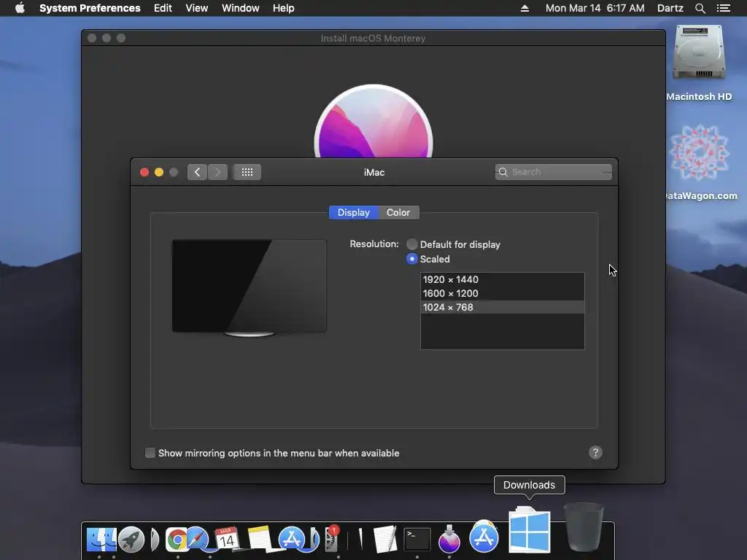The height and width of the screenshot is (560, 747).
Task: Choose the 1600 × 1200 resolution
Action: pyautogui.click(x=502, y=293)
